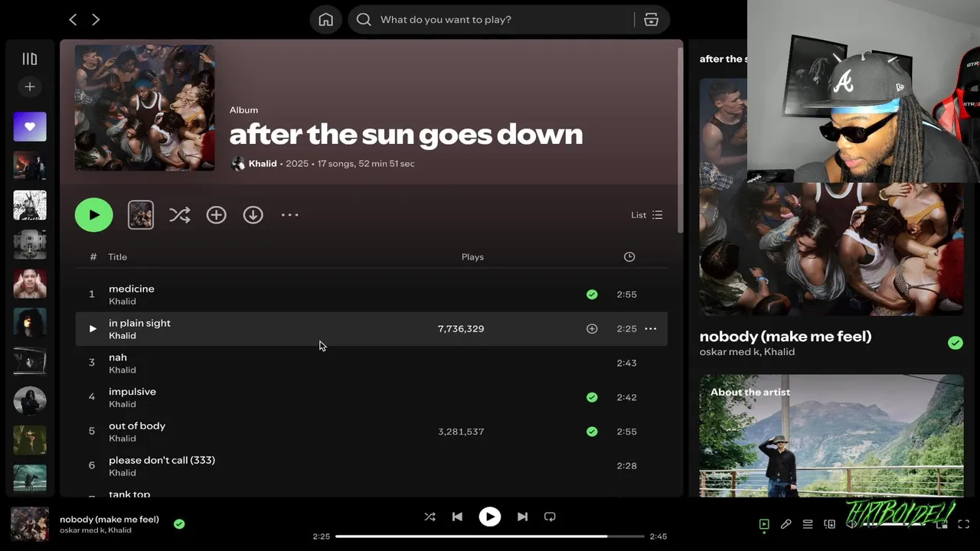Sort tracks by the Plays column

coord(472,257)
